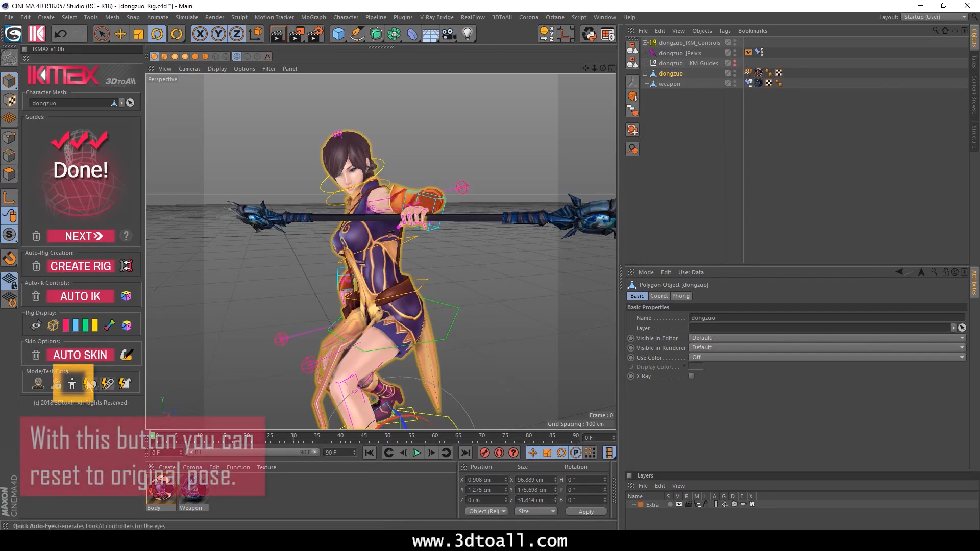
Task: Click the lightning chain icon in Mode/Test/Extra
Action: click(x=107, y=384)
